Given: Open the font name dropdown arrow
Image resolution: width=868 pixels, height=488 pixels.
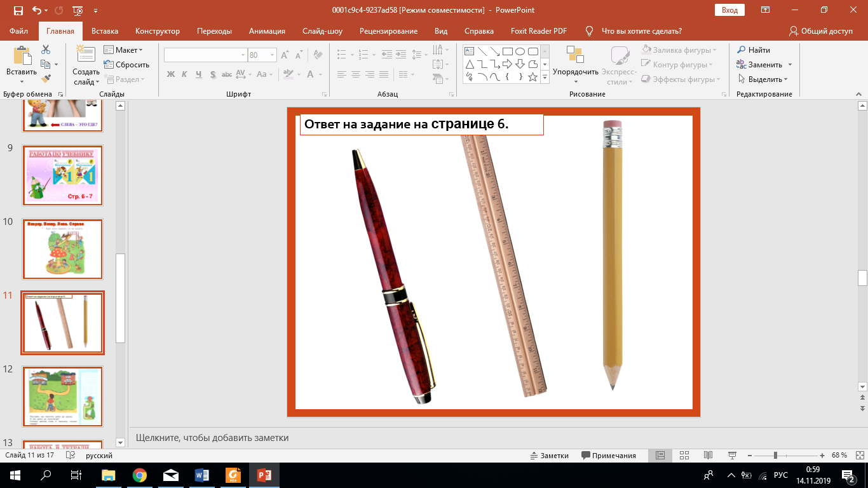Looking at the screenshot, I should coord(243,55).
